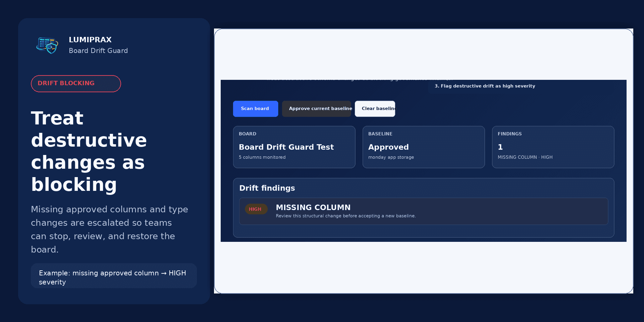Open the BOARD card 'Board Drift Guard Test'

(x=294, y=147)
